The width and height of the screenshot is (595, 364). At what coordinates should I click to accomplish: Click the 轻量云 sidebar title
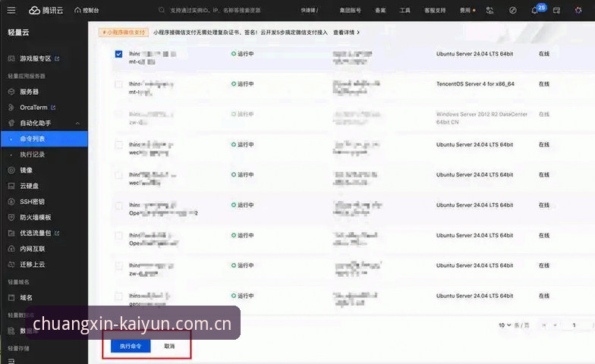18,33
